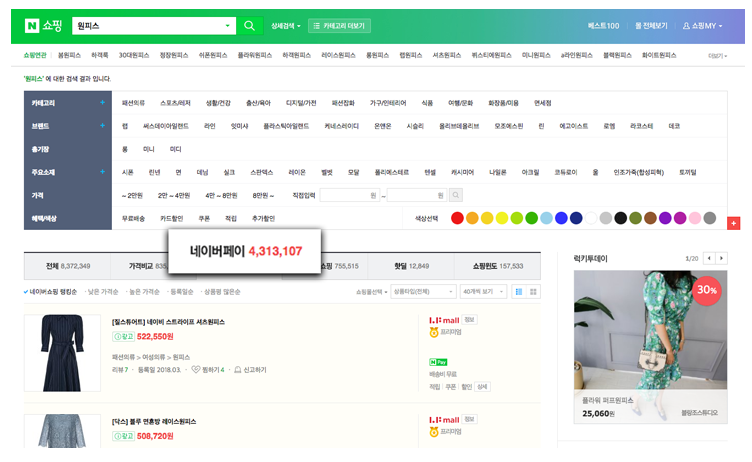Click LF mall logo on navy dress listing
Image resolution: width=752 pixels, height=462 pixels.
(444, 320)
